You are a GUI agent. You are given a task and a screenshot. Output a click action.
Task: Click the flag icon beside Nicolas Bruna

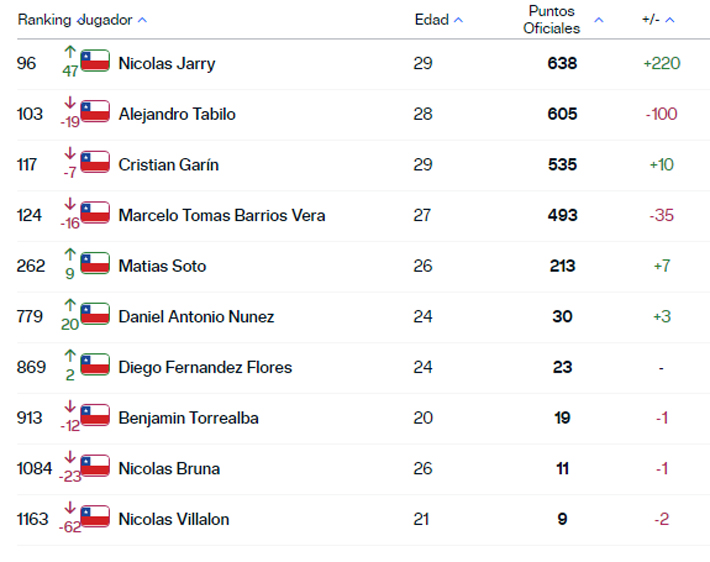(x=95, y=466)
